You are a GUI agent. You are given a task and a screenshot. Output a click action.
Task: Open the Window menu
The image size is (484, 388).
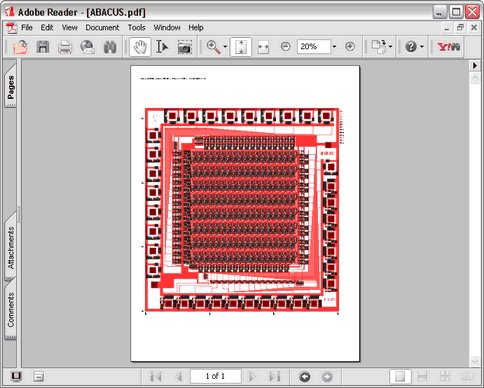[x=167, y=27]
